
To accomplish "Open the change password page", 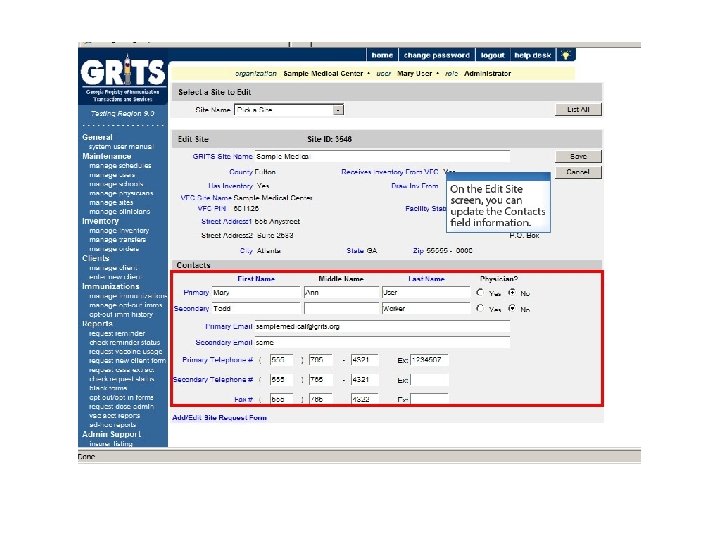I will tap(437, 55).
